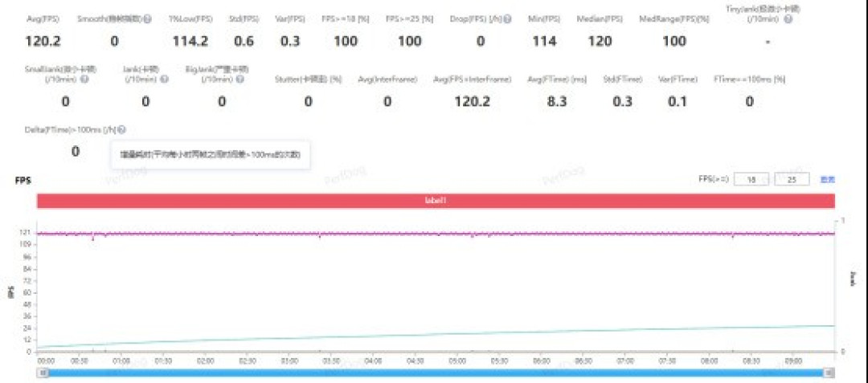
Task: Select the red label1 bar
Action: [436, 202]
